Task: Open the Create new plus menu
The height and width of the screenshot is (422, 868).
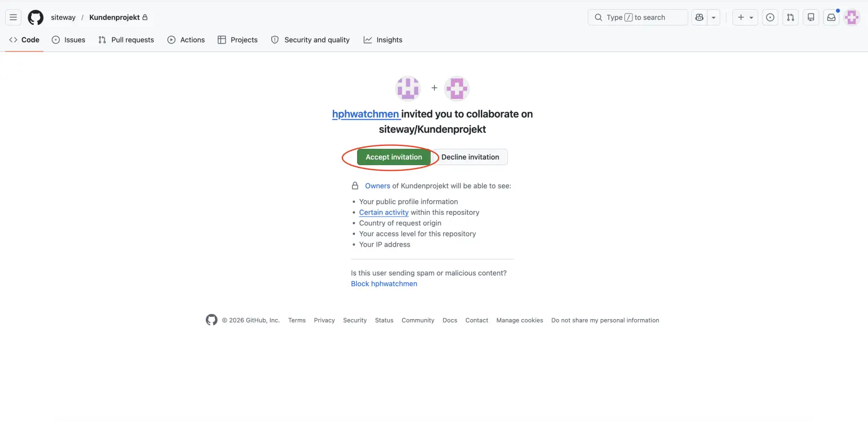Action: tap(745, 18)
